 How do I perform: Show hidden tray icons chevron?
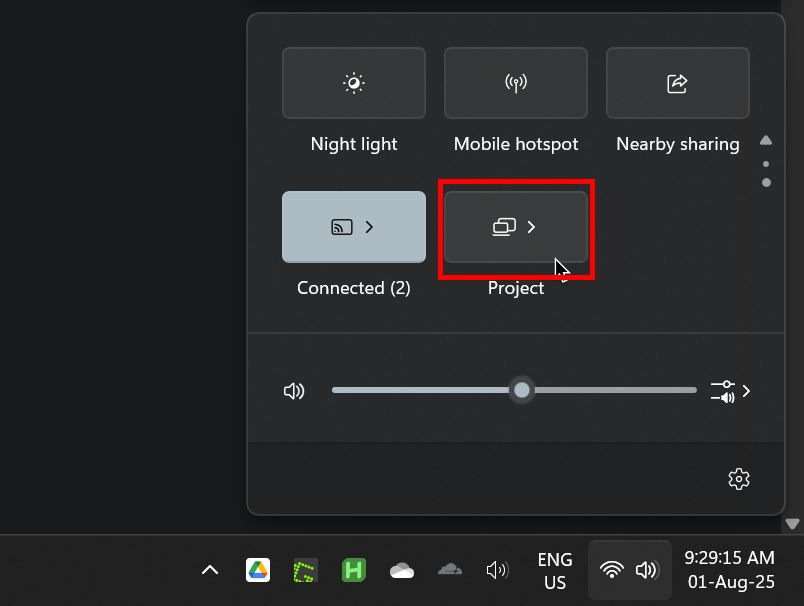[210, 570]
